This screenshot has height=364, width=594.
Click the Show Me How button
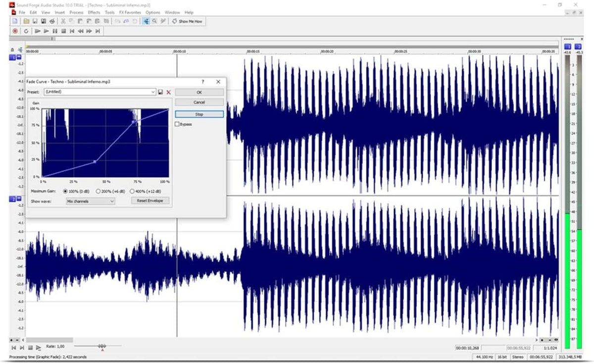(x=187, y=21)
